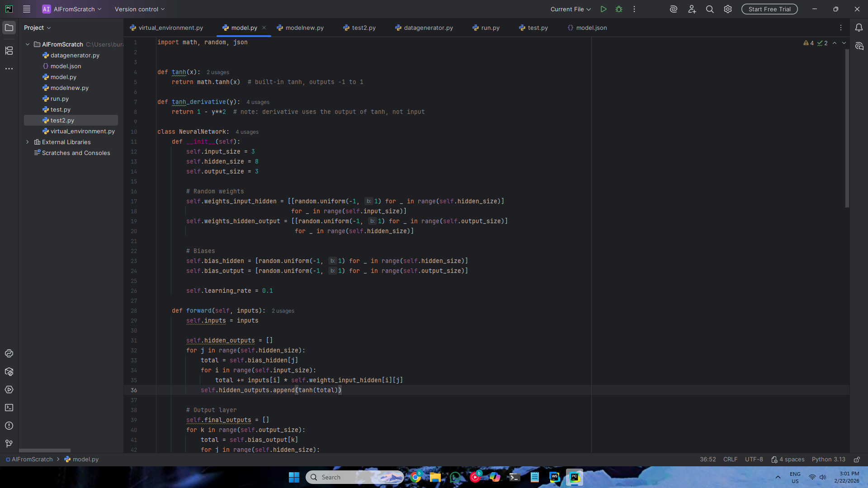Toggle file read-only lock in status bar
The image size is (868, 488).
pos(857,460)
